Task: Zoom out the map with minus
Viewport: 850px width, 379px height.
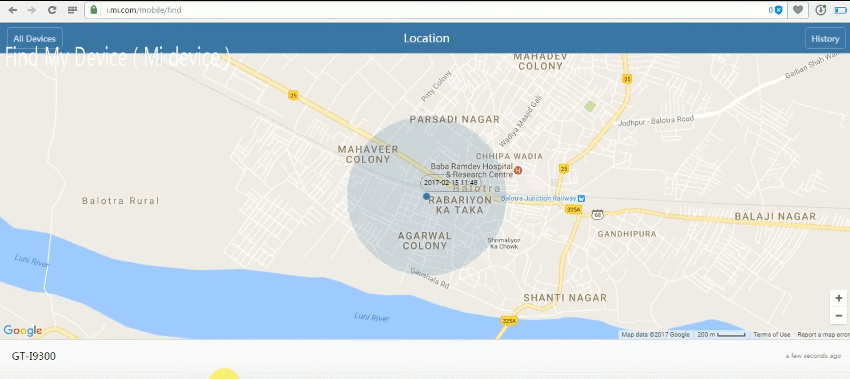Action: point(839,316)
